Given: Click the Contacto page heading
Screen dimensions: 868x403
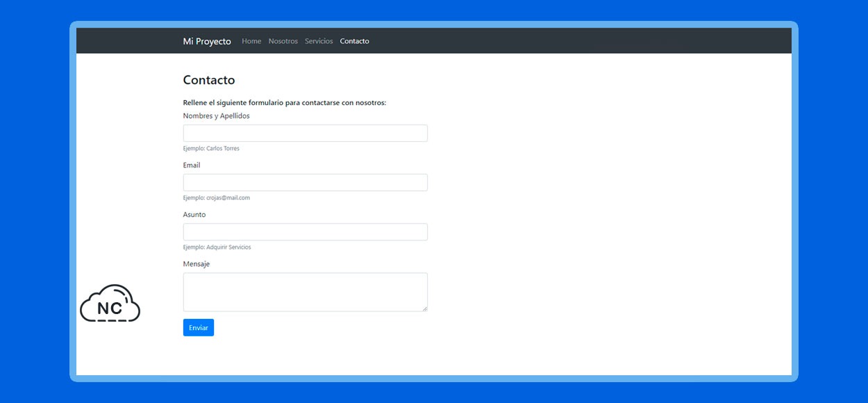Looking at the screenshot, I should coord(209,80).
